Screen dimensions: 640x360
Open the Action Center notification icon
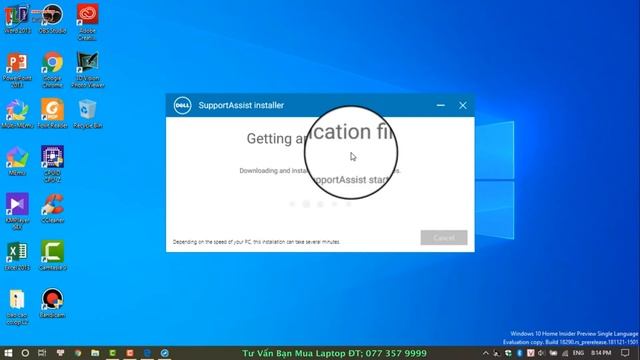[625, 353]
